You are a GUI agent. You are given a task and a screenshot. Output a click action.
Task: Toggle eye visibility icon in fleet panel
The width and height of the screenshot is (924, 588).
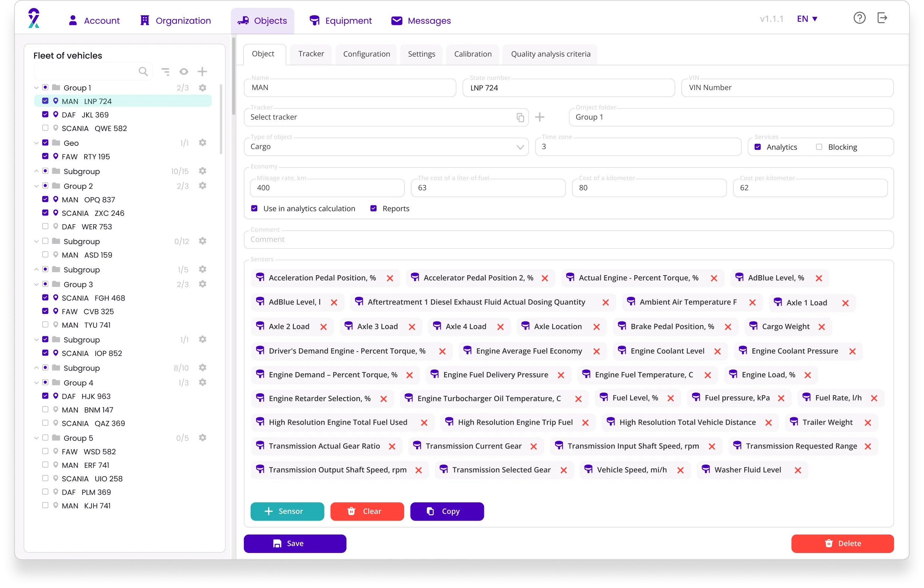[184, 71]
